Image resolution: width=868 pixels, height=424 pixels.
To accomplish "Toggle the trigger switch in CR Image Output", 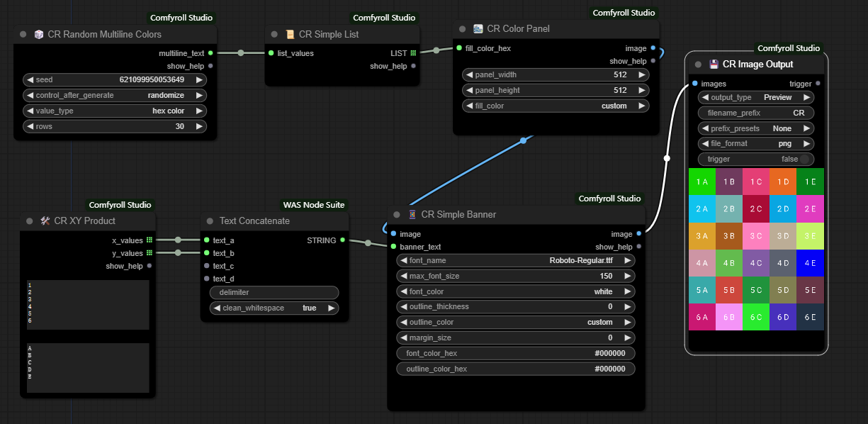I will point(804,160).
